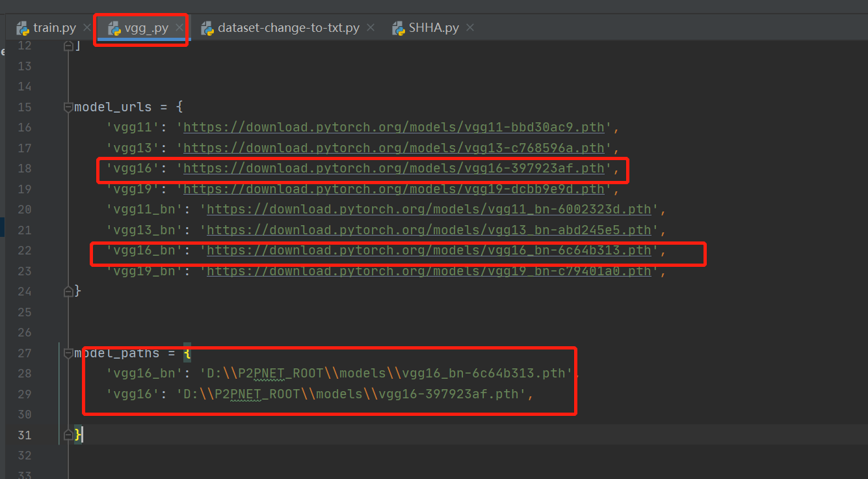Click the 'vgg11' key on line 16

tap(133, 128)
